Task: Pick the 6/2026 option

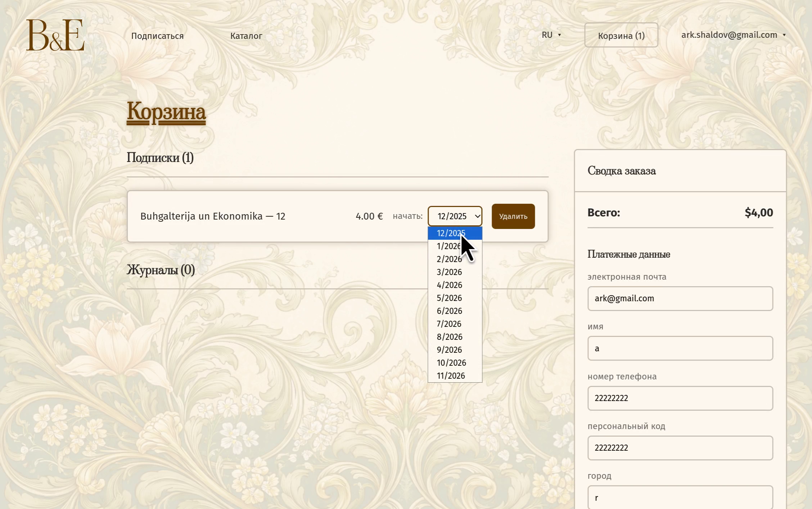Action: click(x=449, y=311)
